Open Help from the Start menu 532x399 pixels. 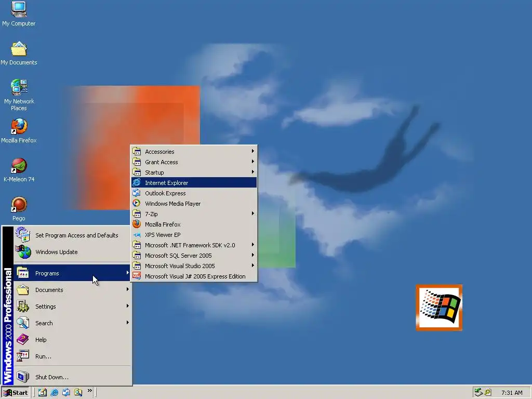click(72, 340)
